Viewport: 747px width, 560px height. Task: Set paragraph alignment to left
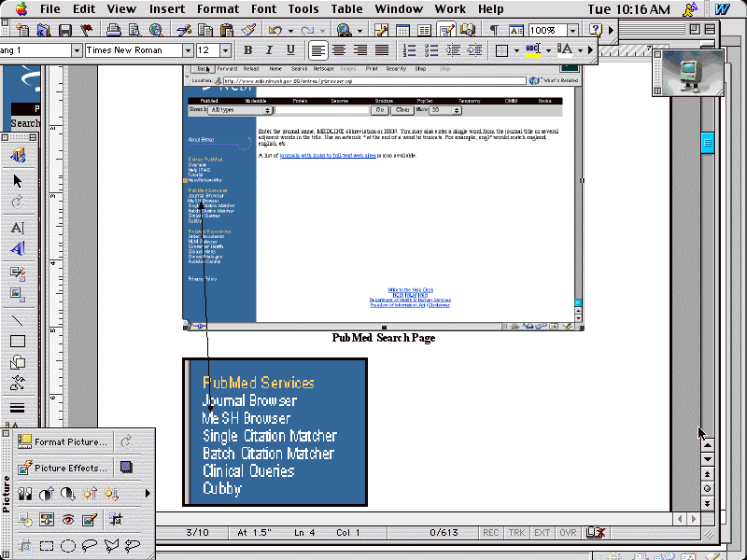pyautogui.click(x=317, y=50)
